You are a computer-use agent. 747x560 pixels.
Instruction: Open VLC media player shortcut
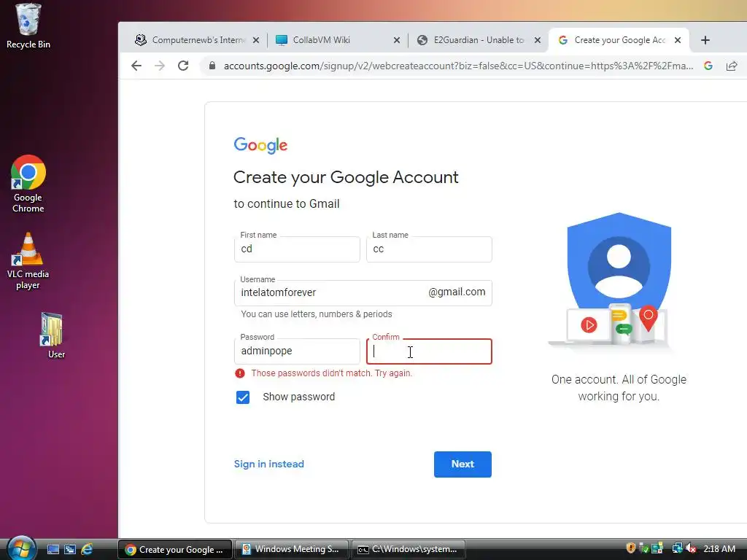[x=28, y=261]
